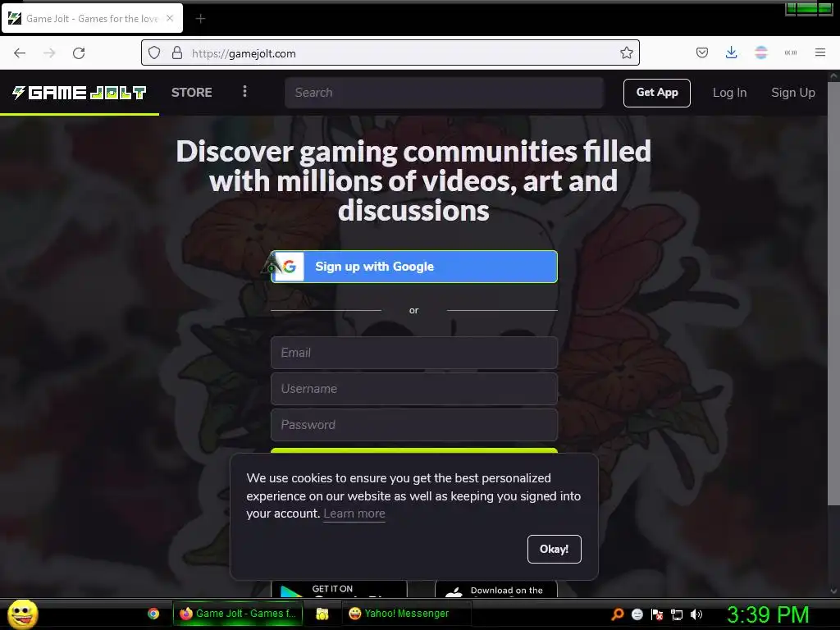Screen dimensions: 840x630
Task: Go back using the browser back arrow
Action: (x=20, y=53)
